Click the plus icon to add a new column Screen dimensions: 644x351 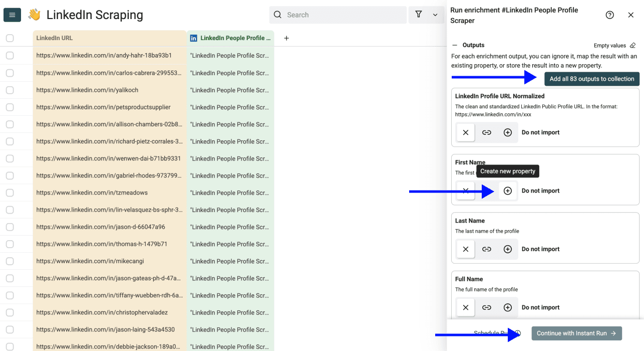(286, 38)
